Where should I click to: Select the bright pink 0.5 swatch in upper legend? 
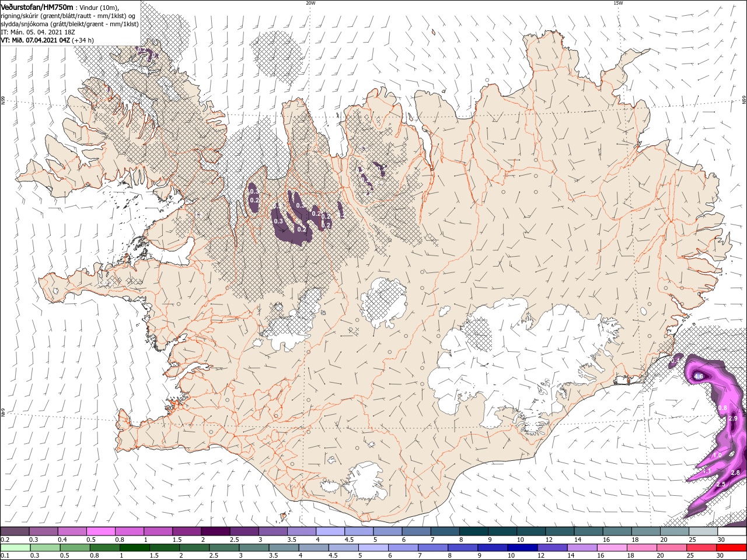(100, 531)
